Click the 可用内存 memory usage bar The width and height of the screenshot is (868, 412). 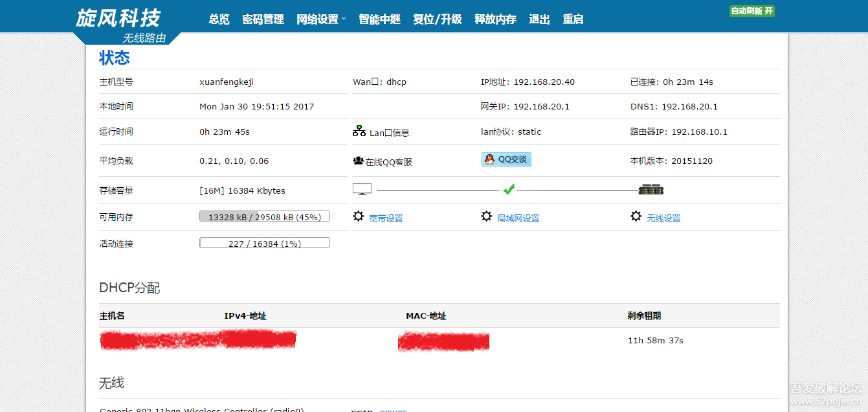[x=264, y=216]
